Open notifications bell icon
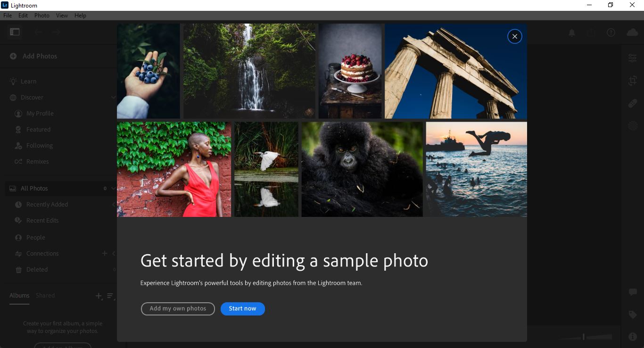Viewport: 644px width, 348px height. pyautogui.click(x=572, y=33)
